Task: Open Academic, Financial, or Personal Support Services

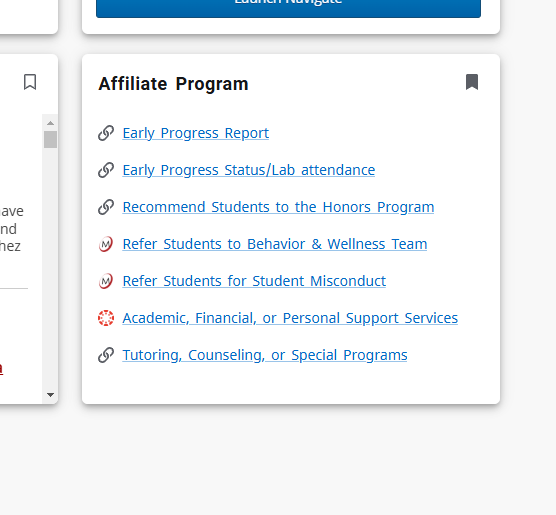Action: (290, 318)
